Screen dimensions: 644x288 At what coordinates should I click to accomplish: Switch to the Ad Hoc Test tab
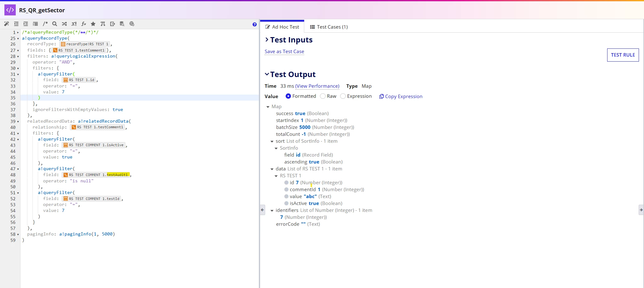[x=282, y=27]
